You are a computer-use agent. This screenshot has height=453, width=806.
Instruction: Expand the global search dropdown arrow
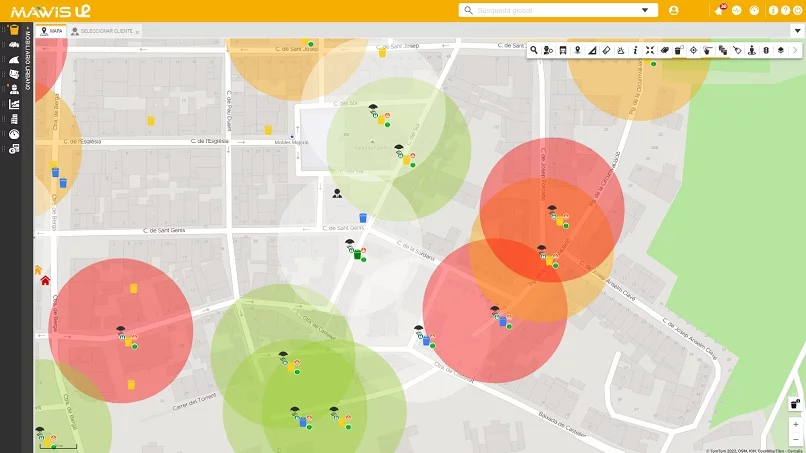click(x=644, y=10)
